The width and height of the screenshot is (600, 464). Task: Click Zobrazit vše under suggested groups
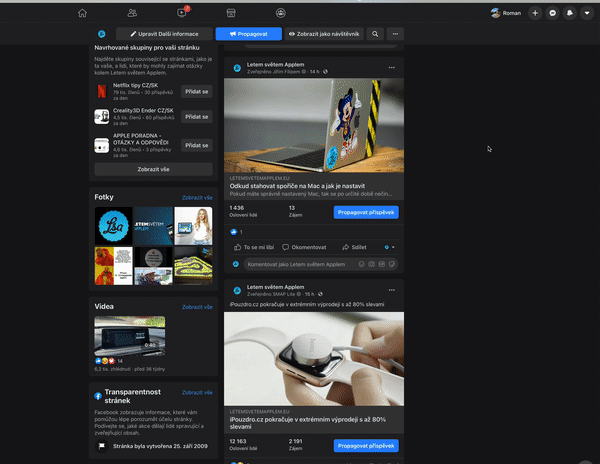tap(153, 169)
